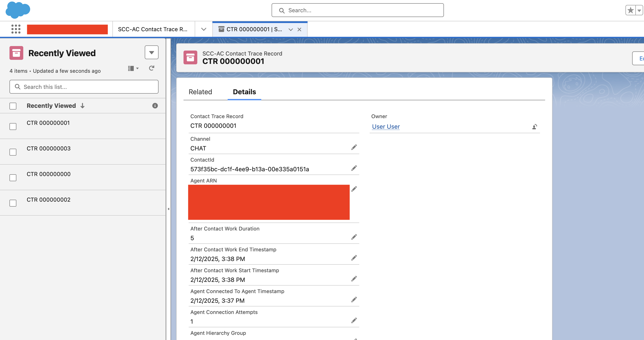Edit Agent Connection Attempts pencil

(354, 320)
